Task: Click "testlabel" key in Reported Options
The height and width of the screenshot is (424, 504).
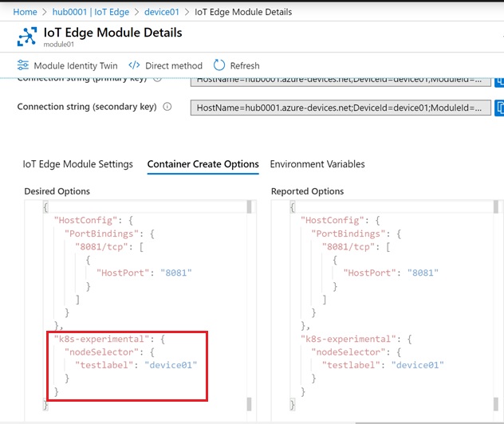Action: pos(351,365)
